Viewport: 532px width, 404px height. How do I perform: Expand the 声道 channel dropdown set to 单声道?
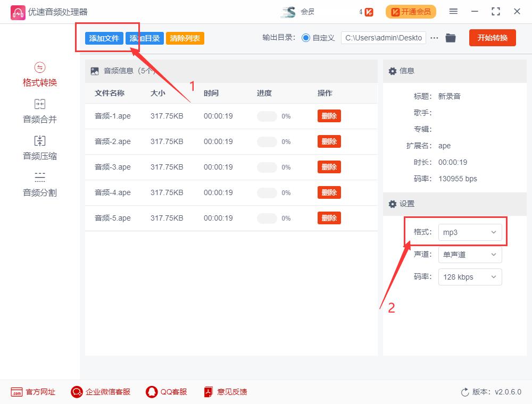(470, 254)
